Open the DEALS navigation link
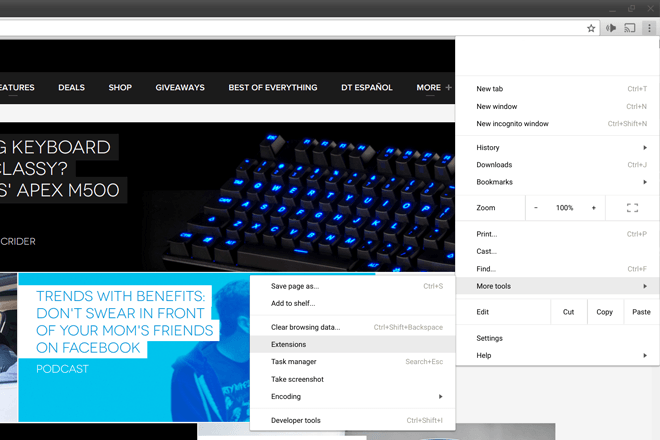This screenshot has width=660, height=440. point(72,88)
